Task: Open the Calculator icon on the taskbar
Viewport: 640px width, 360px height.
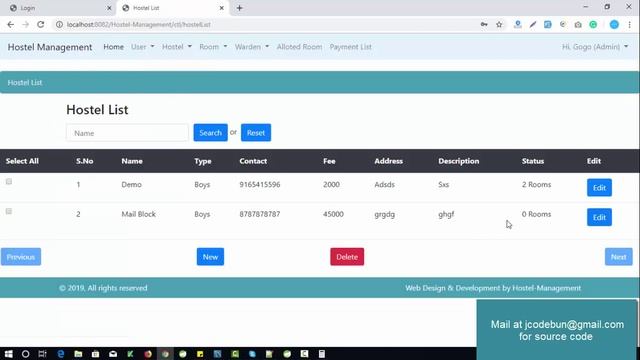Action: click(x=322, y=354)
